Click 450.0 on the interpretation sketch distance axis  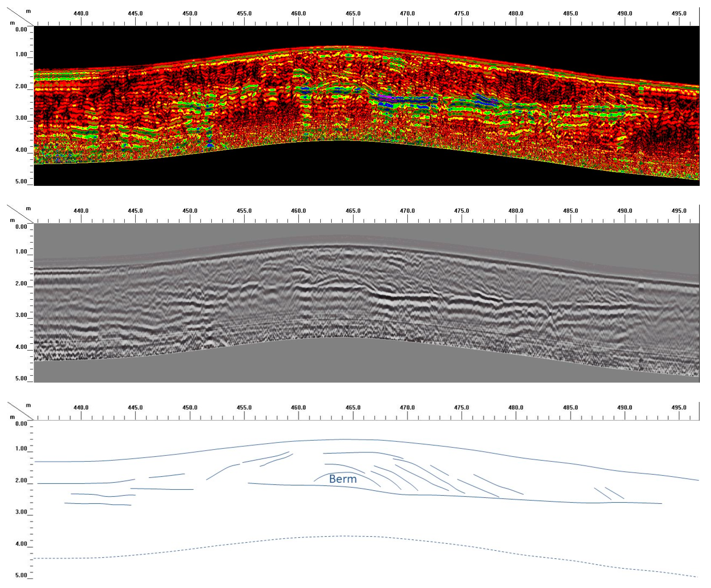click(190, 408)
